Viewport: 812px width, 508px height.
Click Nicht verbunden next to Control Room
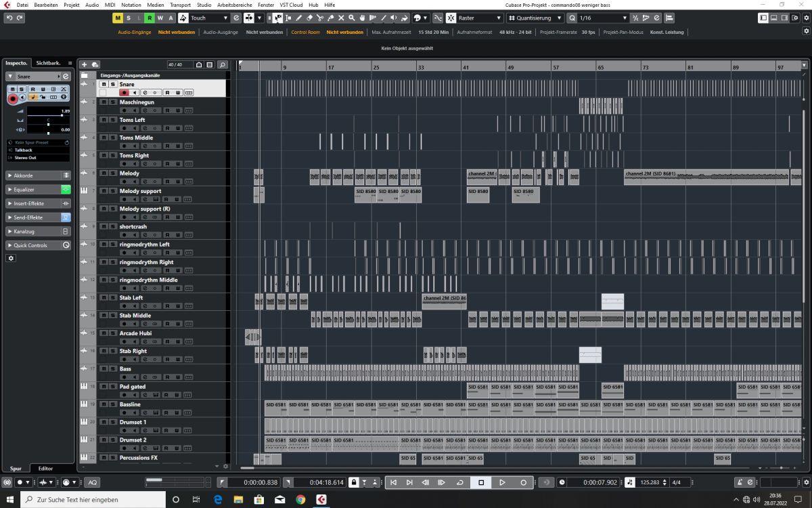pyautogui.click(x=345, y=32)
